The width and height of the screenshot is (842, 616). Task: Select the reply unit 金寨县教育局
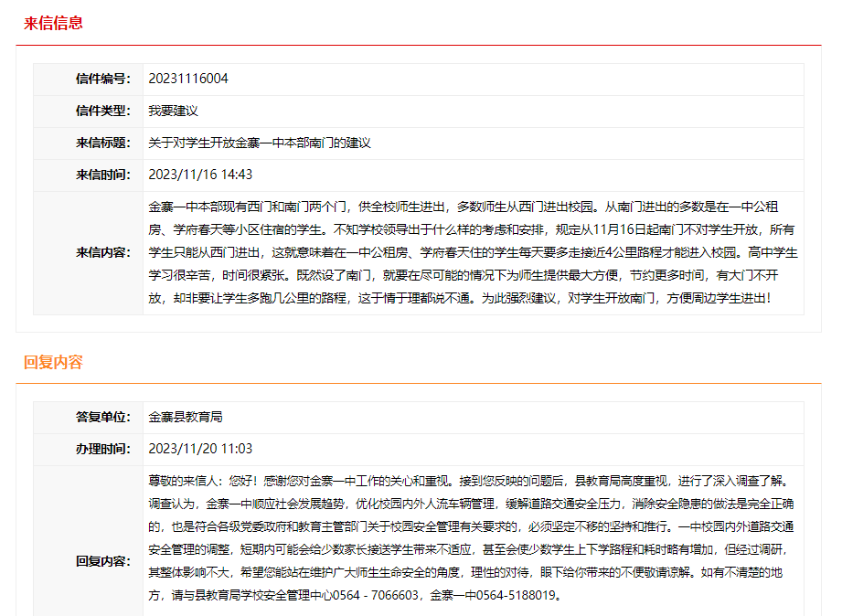click(186, 418)
